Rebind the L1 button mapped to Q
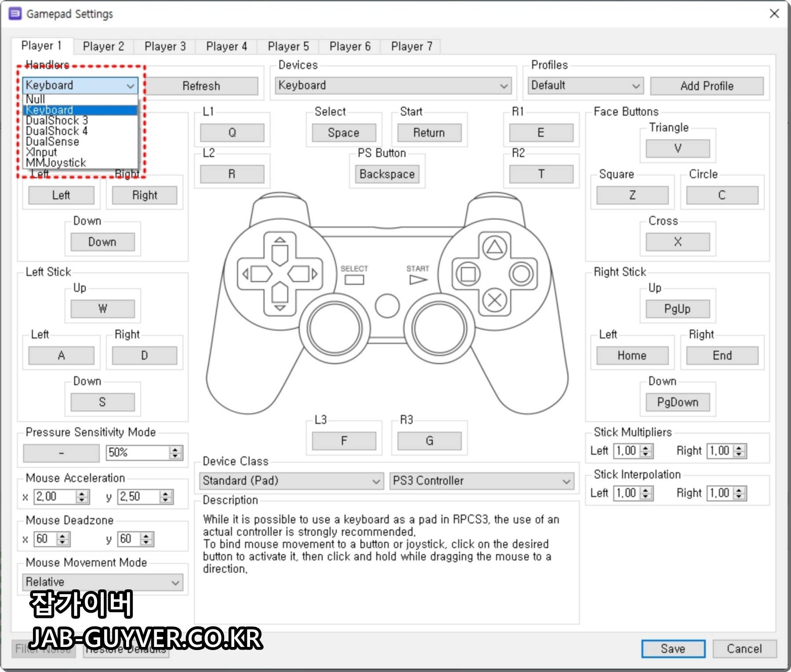This screenshot has width=791, height=672. tap(232, 133)
